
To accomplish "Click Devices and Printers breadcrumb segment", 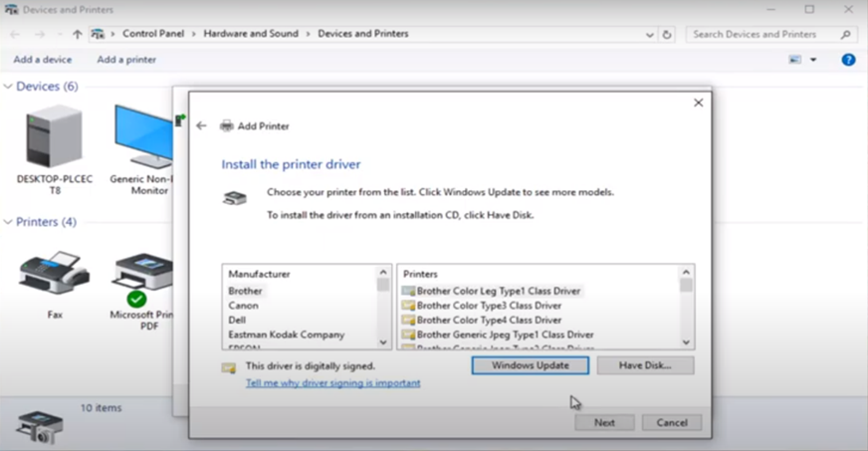I will pos(363,34).
